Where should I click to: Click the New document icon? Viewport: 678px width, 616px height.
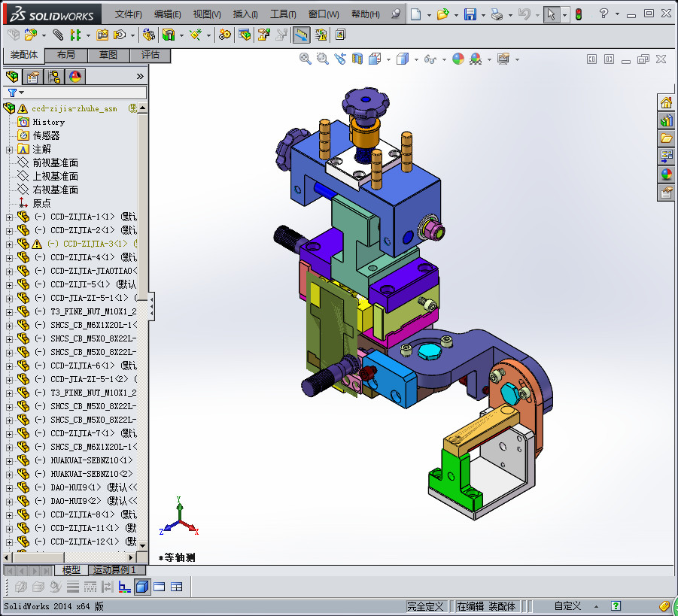pos(415,14)
